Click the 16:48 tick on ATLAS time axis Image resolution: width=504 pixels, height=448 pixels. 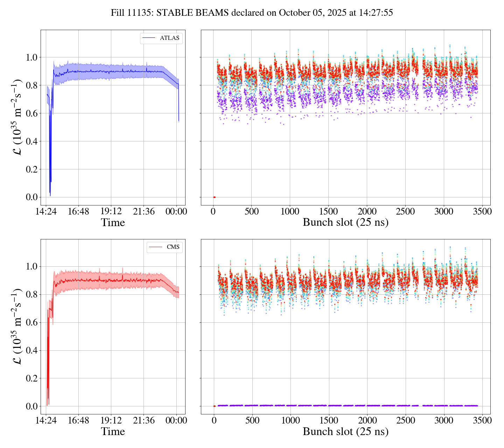[x=78, y=211]
